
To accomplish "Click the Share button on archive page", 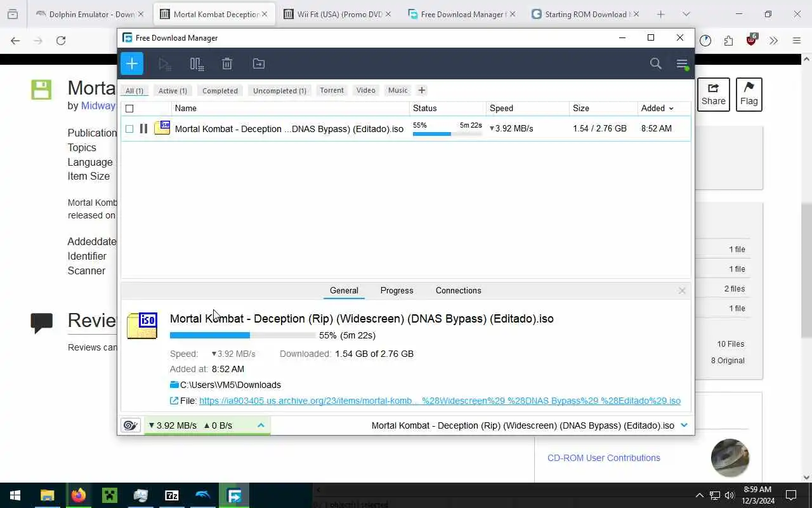I will 714,94.
